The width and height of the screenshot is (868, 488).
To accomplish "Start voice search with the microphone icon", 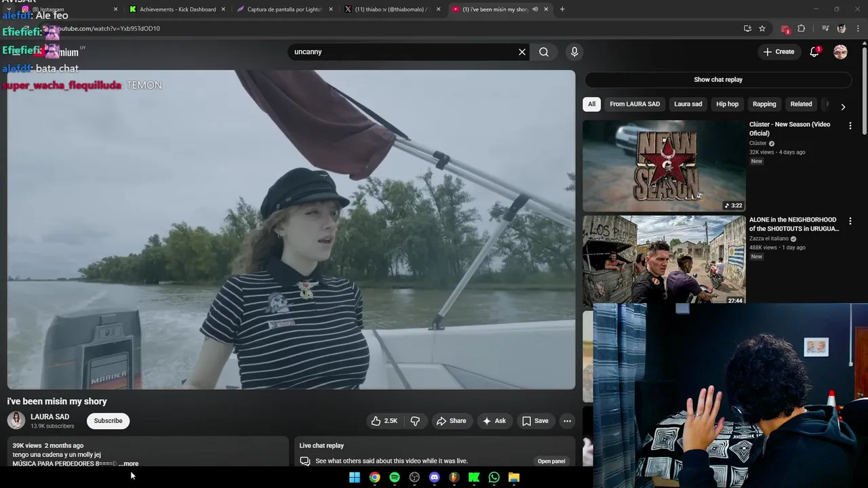I will (574, 52).
